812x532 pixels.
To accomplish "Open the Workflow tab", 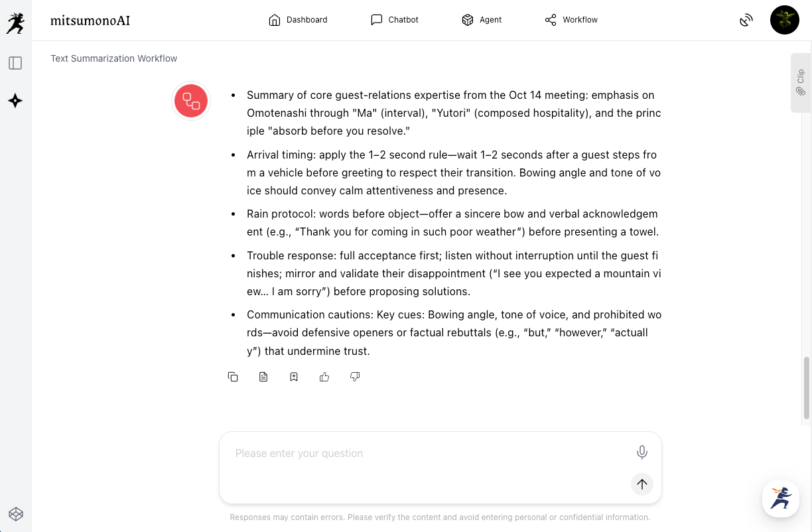I will 571,20.
